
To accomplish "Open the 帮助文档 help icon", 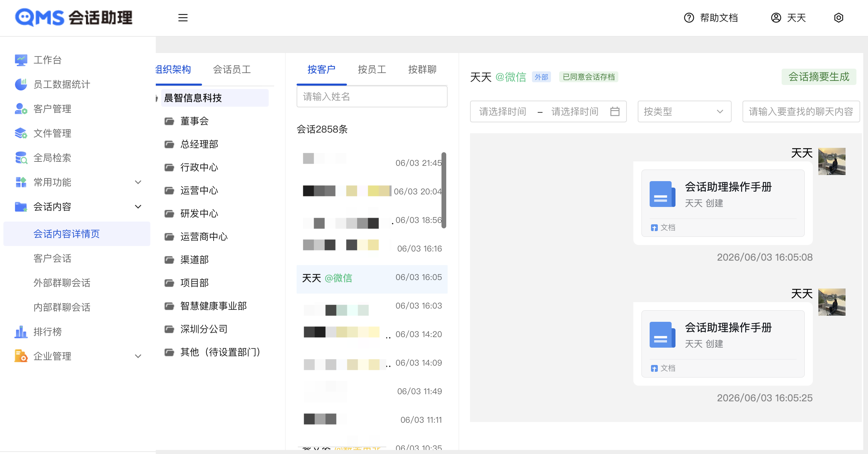I will [x=689, y=18].
